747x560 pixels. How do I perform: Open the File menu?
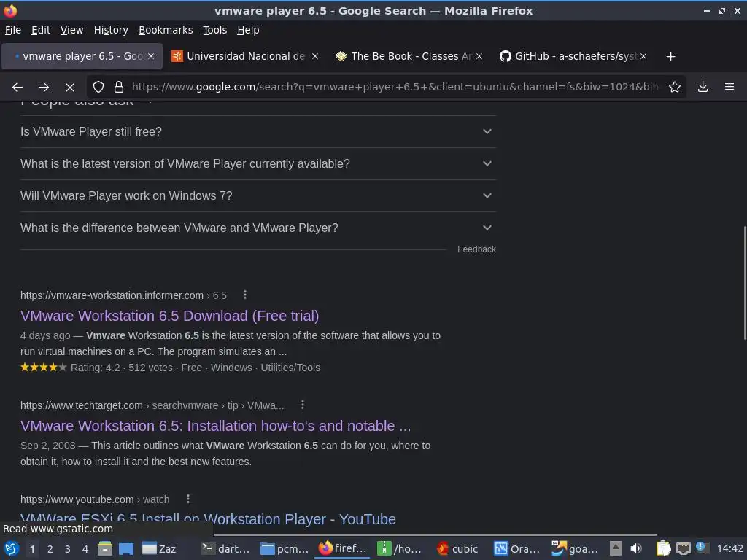[13, 30]
